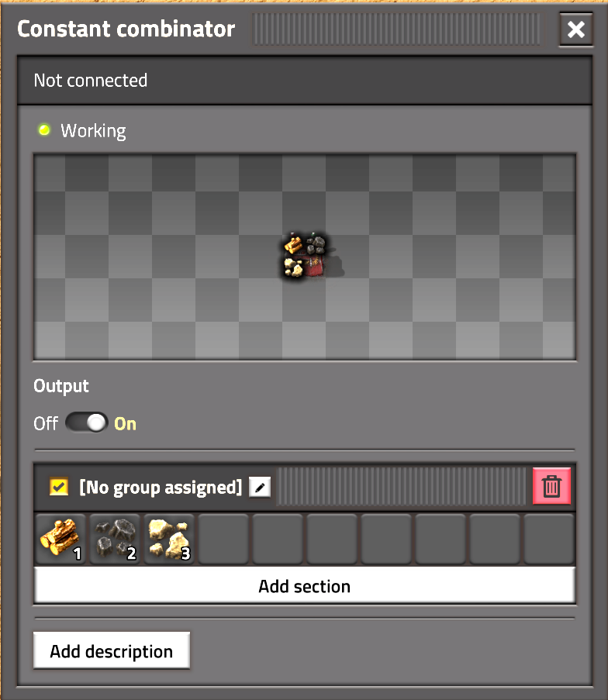This screenshot has height=700, width=608.
Task: Uncheck the section enabled checkbox
Action: 59,487
